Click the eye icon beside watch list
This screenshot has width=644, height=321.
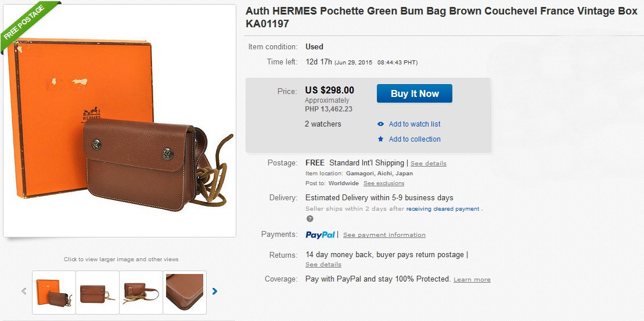click(x=381, y=124)
